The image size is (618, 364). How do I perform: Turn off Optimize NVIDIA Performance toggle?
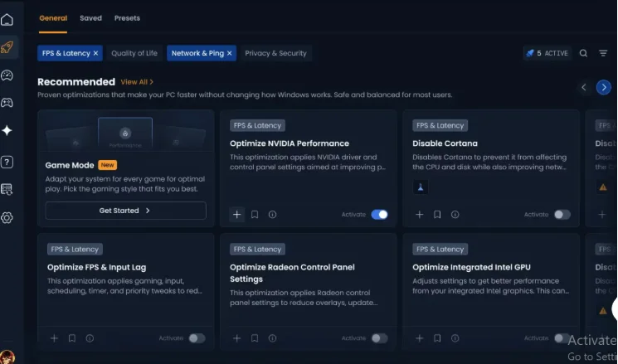point(379,214)
